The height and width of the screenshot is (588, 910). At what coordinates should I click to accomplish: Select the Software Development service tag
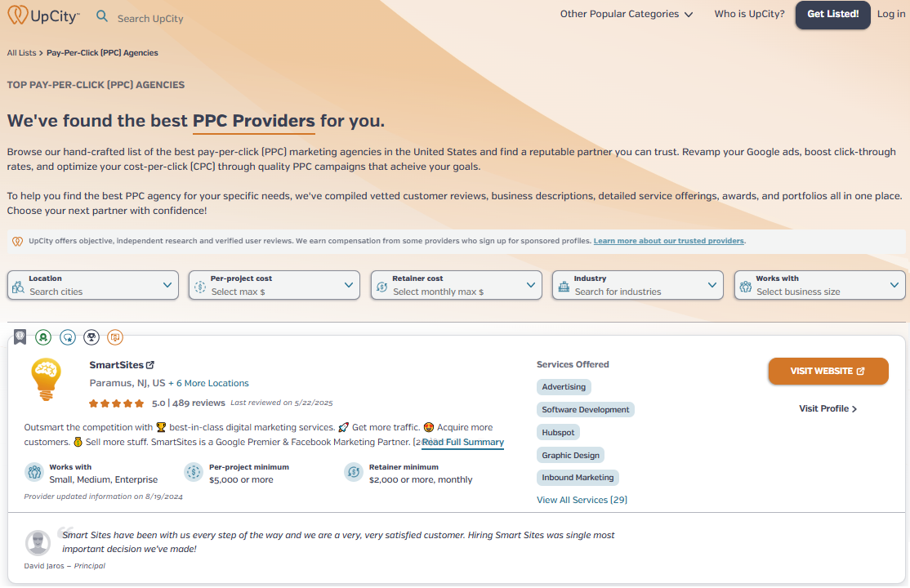click(586, 410)
